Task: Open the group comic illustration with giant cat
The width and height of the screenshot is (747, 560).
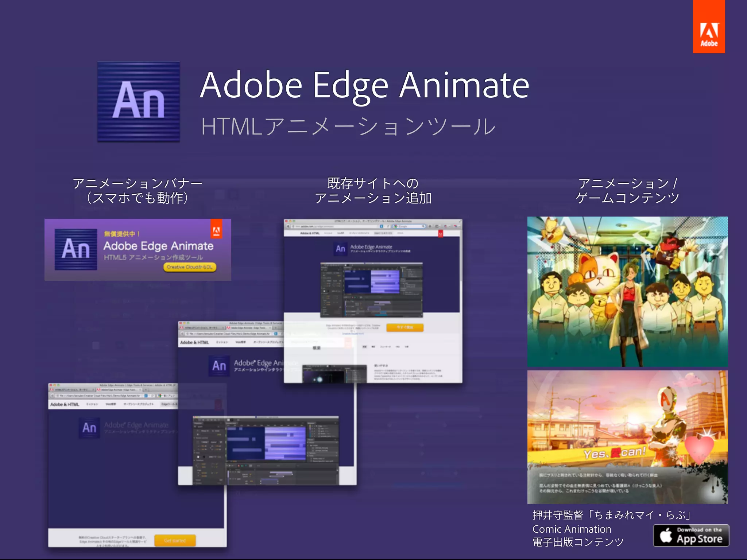Action: click(x=627, y=291)
